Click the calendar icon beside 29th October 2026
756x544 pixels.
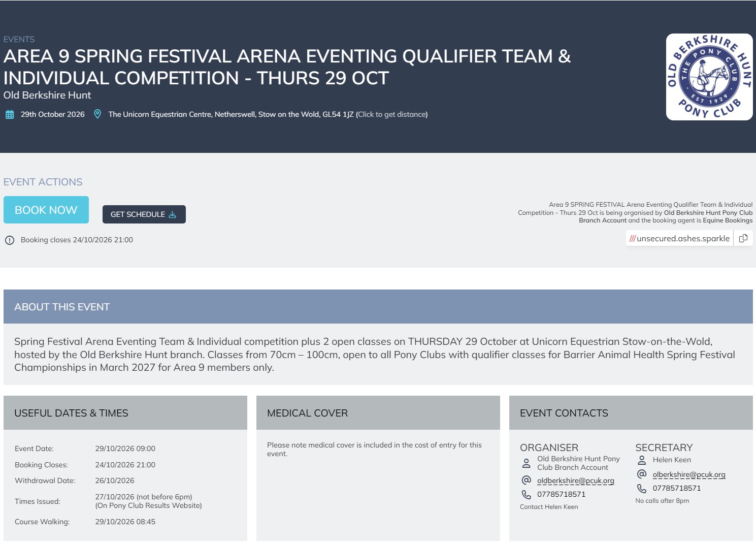[x=10, y=114]
